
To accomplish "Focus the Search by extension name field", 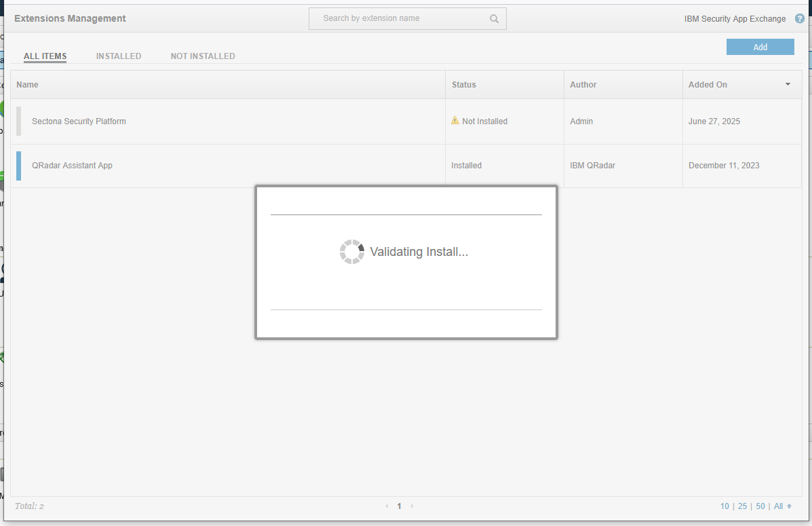I will click(x=400, y=19).
